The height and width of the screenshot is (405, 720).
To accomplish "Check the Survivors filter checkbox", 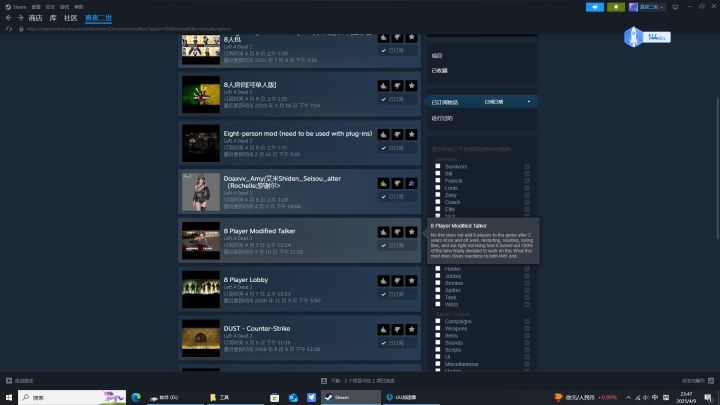I will click(438, 166).
